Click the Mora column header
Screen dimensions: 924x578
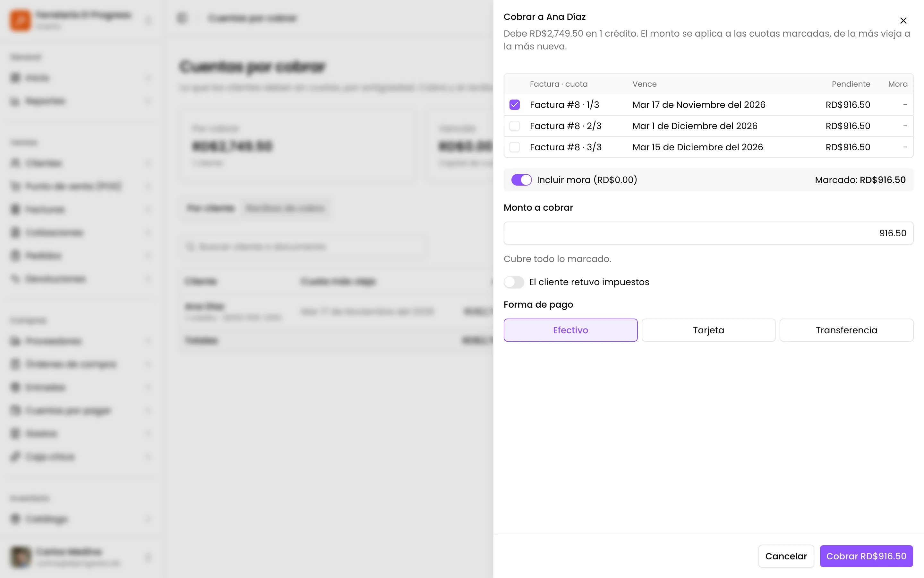pos(898,84)
